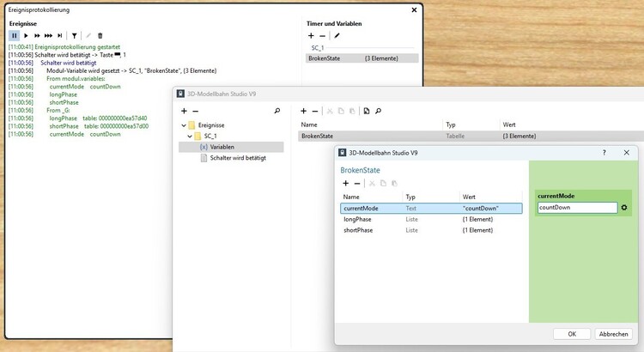This screenshot has height=352, width=644.
Task: Click log line From _G:
Action: pos(39,110)
